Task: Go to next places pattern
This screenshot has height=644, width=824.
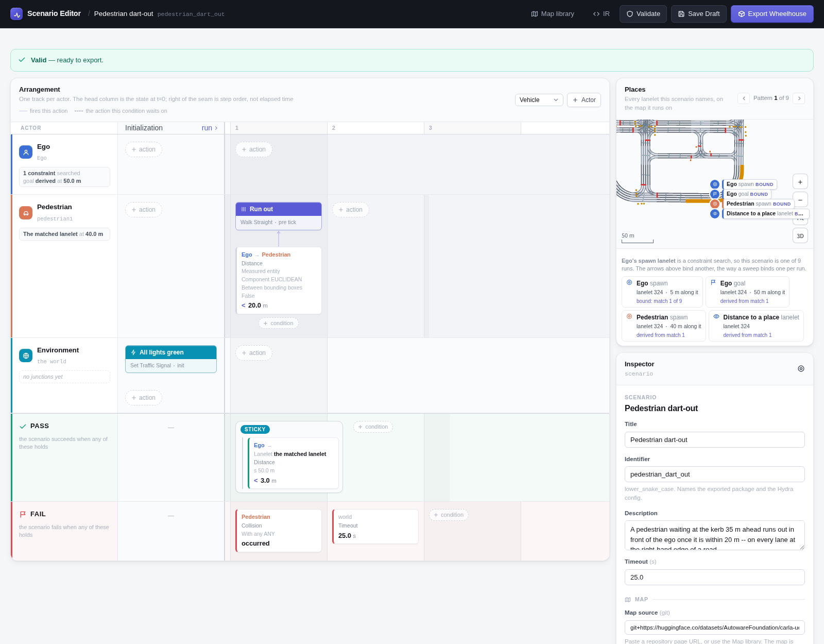Action: [799, 98]
